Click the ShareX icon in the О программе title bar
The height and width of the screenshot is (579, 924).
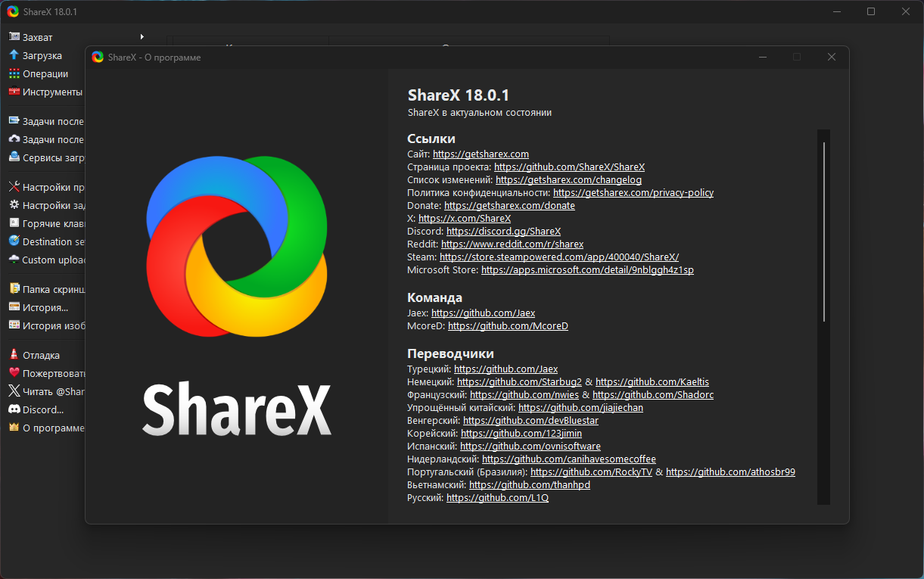click(98, 58)
